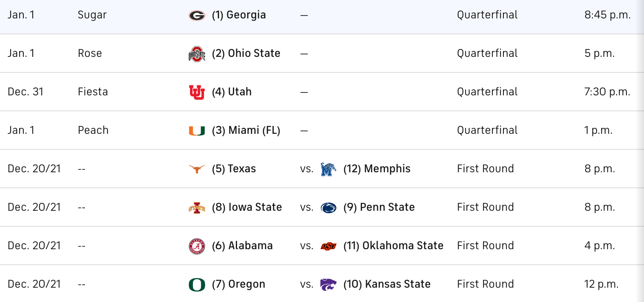Click the Kansas State Wildcats logo
The image size is (644, 302).
pyautogui.click(x=328, y=284)
